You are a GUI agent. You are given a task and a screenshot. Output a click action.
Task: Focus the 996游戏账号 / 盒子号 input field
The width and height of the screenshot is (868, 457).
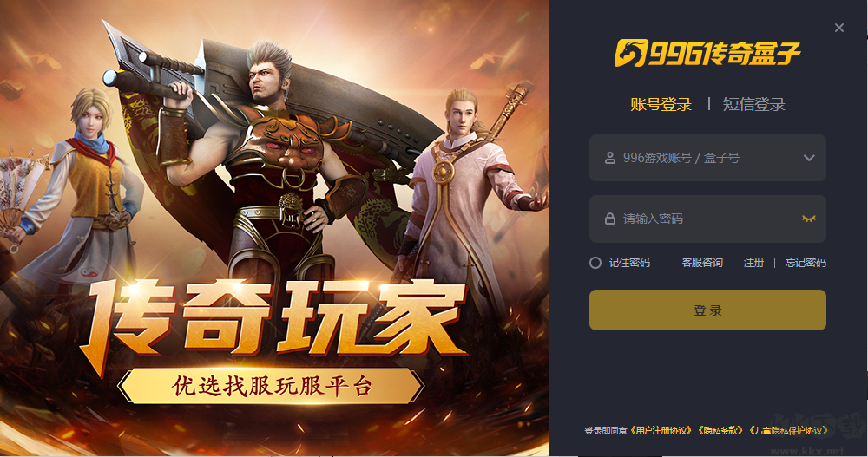click(x=707, y=158)
